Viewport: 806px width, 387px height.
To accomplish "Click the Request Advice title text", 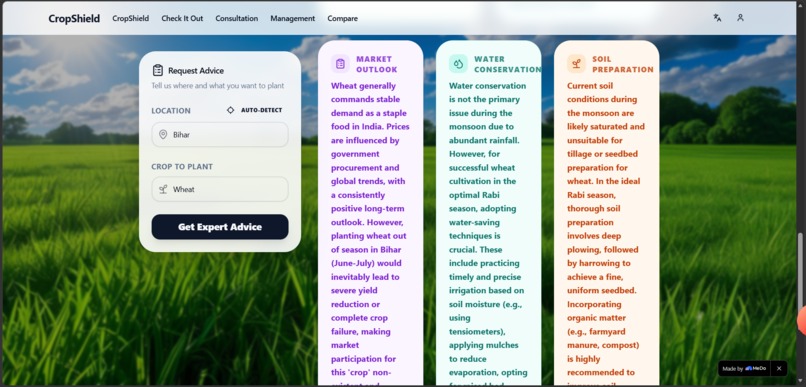I will point(196,71).
